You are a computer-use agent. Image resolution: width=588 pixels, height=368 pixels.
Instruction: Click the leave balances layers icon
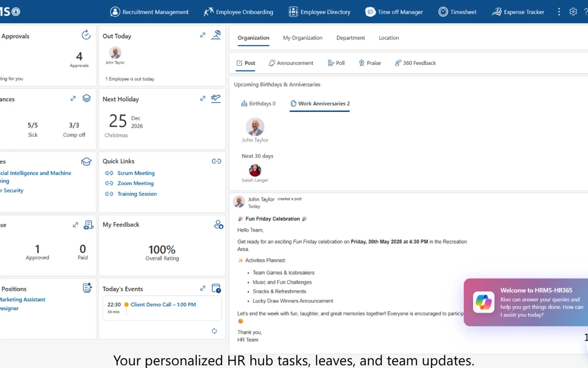tap(86, 98)
